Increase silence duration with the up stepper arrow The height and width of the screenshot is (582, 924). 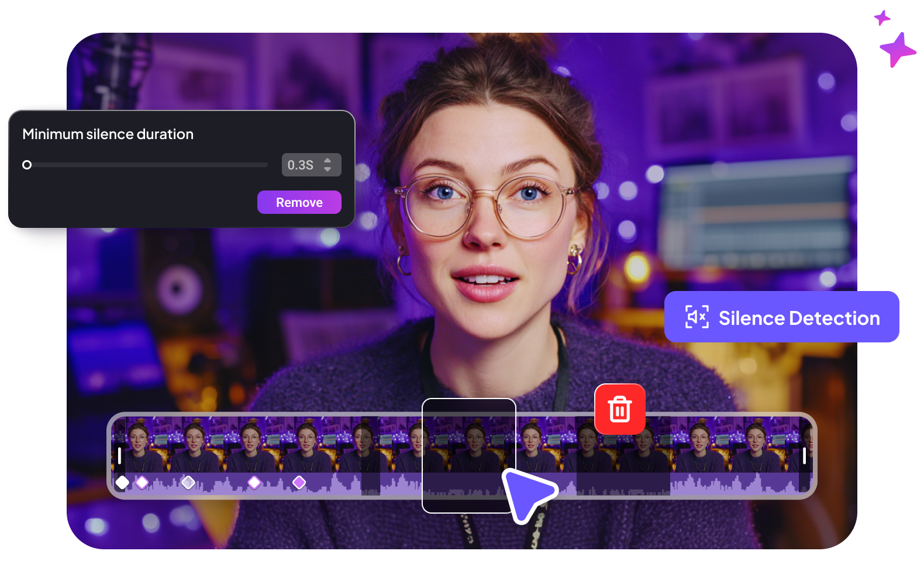tap(327, 160)
